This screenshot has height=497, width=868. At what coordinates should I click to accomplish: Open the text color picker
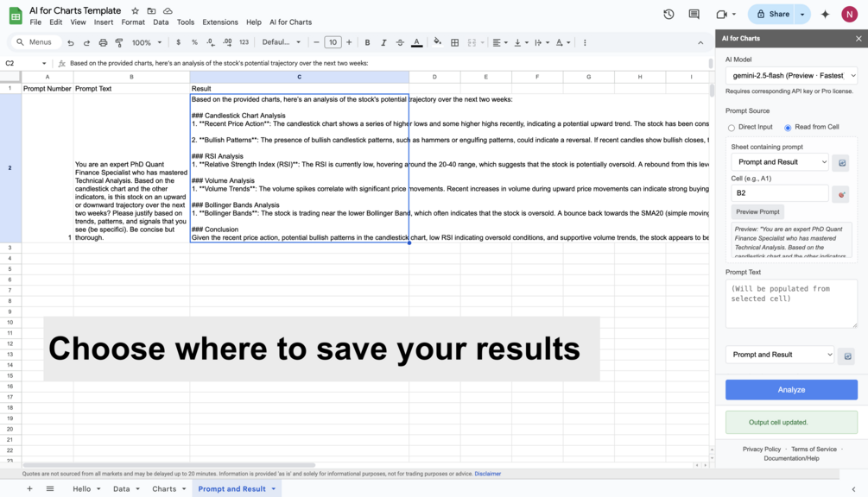click(417, 42)
